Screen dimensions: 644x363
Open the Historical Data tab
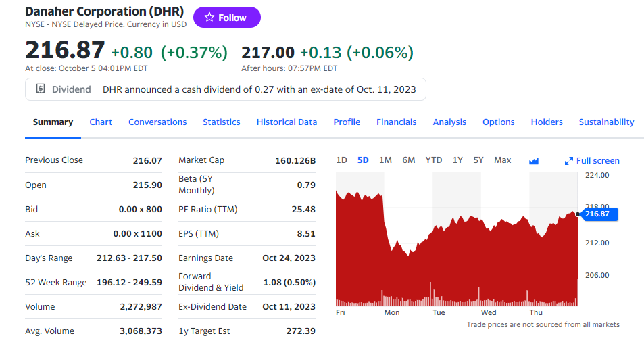pos(287,122)
